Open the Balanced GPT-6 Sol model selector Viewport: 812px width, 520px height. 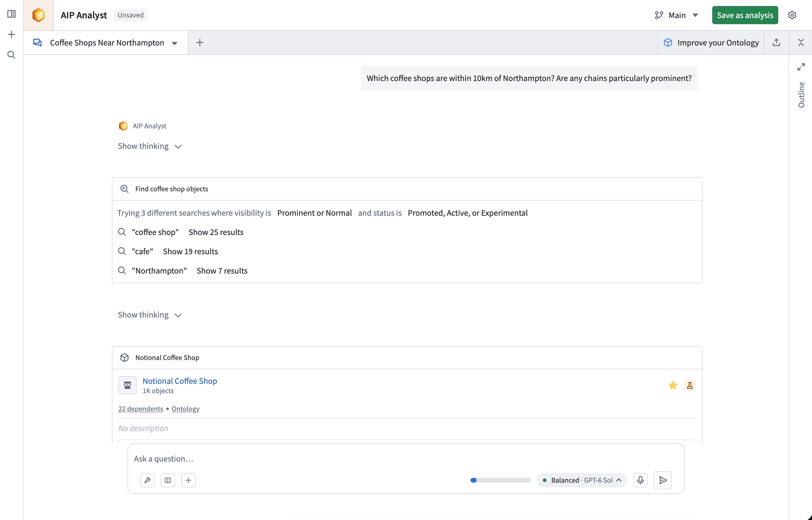coord(582,480)
